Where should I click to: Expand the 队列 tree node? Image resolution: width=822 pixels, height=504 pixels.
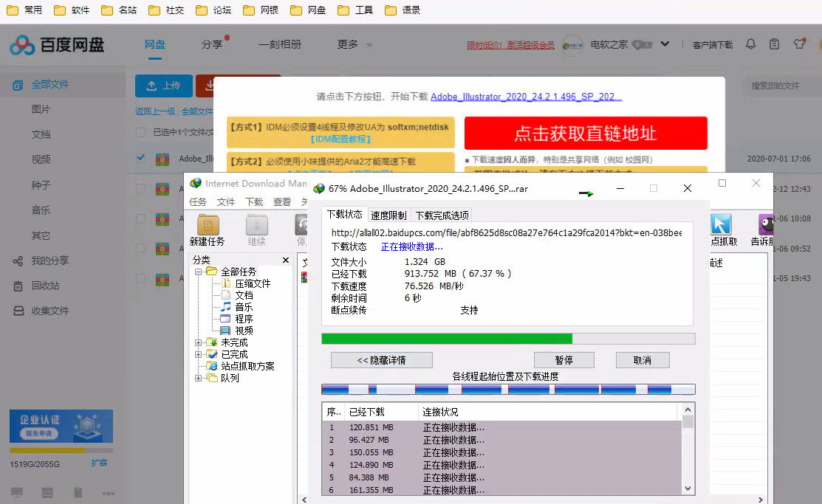[198, 378]
